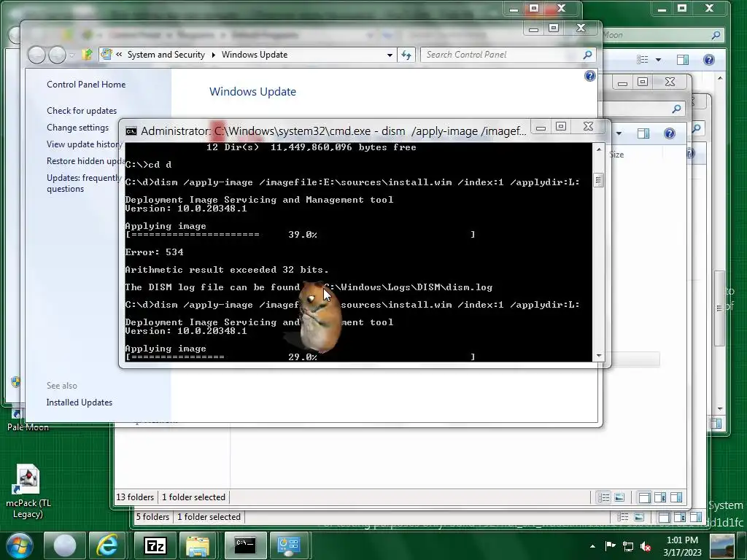Open the Windows Start menu orb
The height and width of the screenshot is (560, 747).
19,545
